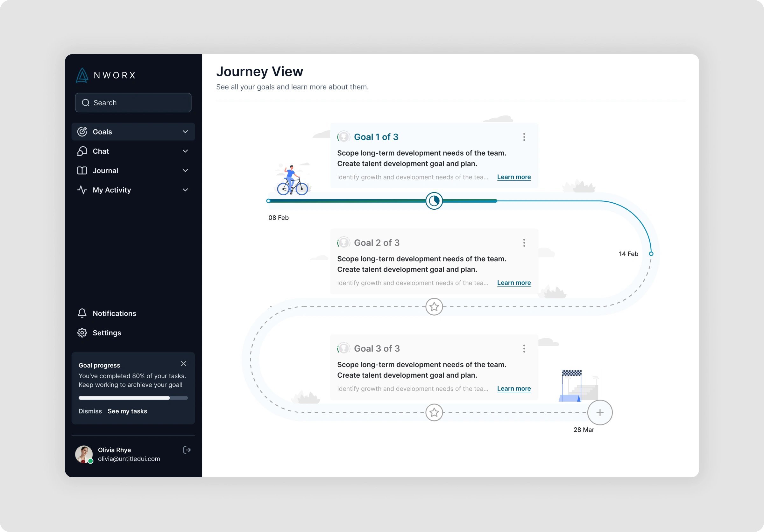This screenshot has height=532, width=764.
Task: Open the Goal 3 three-dot options menu
Action: pyautogui.click(x=524, y=348)
